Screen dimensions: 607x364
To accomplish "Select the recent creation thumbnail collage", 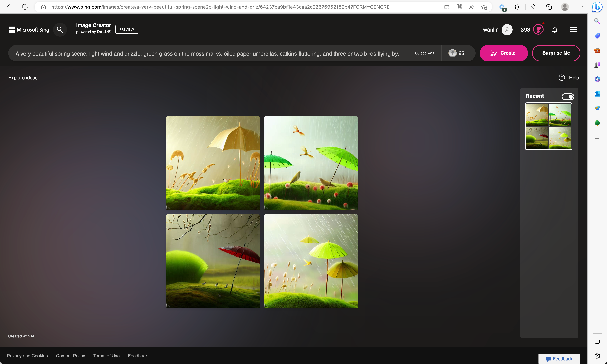I will 548,126.
